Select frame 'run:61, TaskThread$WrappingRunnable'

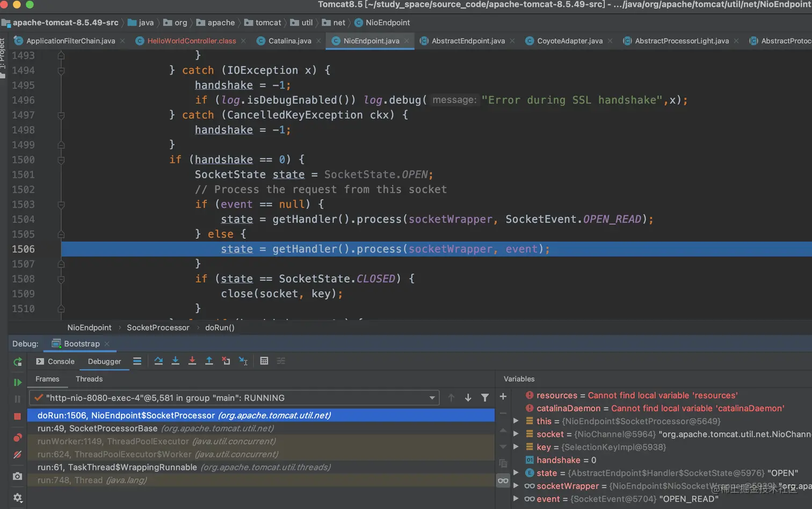tap(260, 467)
